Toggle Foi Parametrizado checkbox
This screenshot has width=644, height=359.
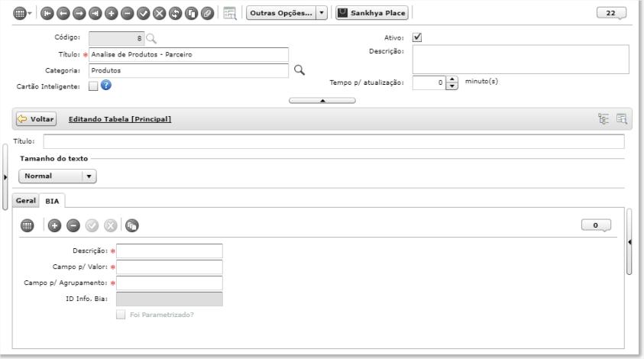[121, 315]
